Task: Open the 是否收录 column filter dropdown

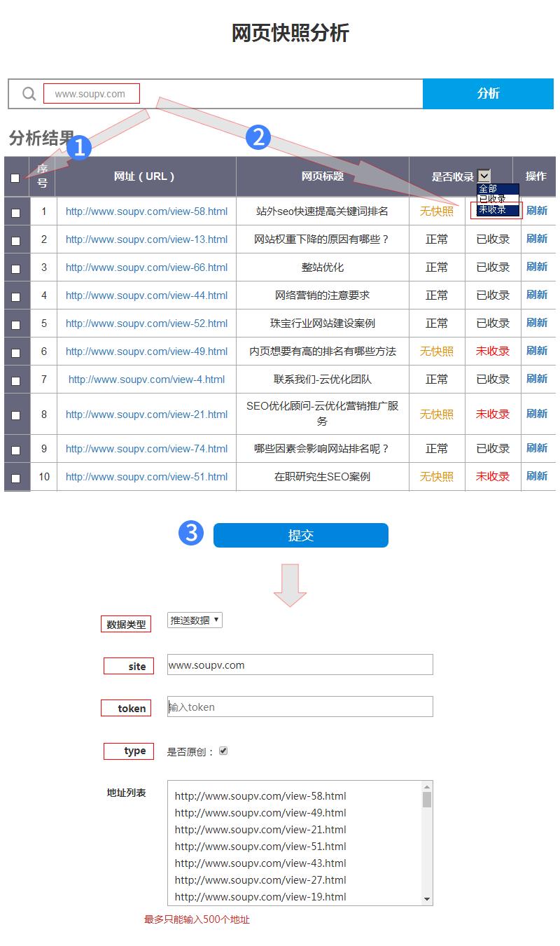Action: (x=486, y=175)
